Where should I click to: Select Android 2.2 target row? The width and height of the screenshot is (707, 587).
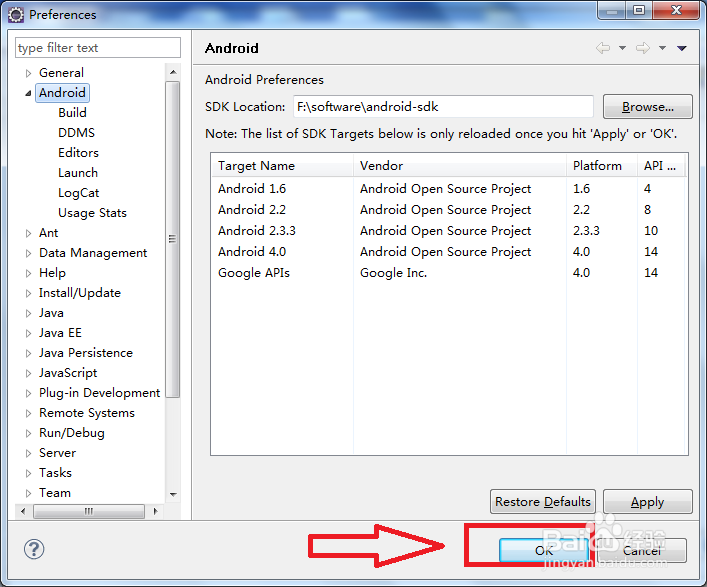[449, 210]
